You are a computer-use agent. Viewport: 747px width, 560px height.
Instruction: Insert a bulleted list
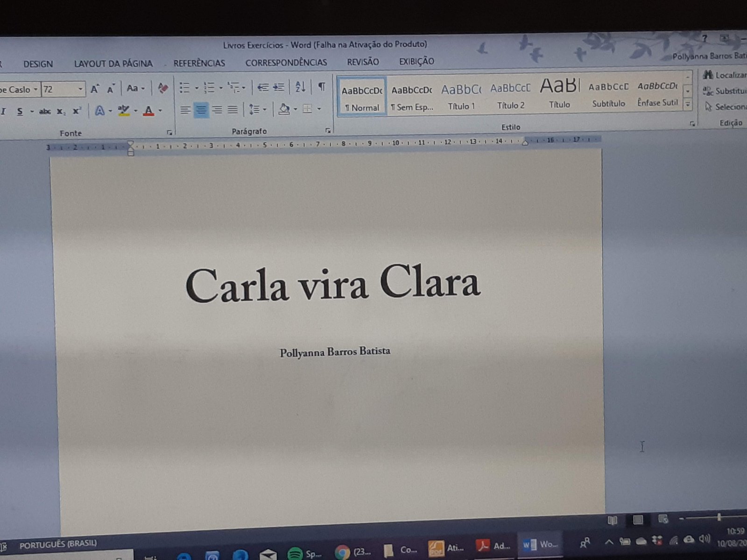pyautogui.click(x=185, y=87)
